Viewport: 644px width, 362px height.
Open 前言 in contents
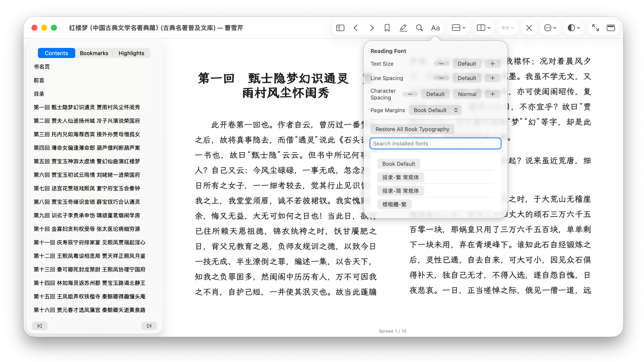pos(39,80)
